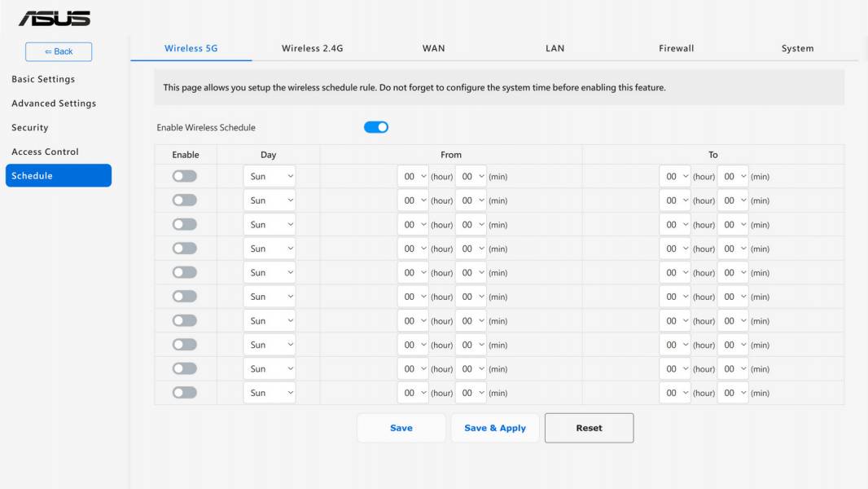Click the 'Day' column header
The image size is (868, 489).
269,155
